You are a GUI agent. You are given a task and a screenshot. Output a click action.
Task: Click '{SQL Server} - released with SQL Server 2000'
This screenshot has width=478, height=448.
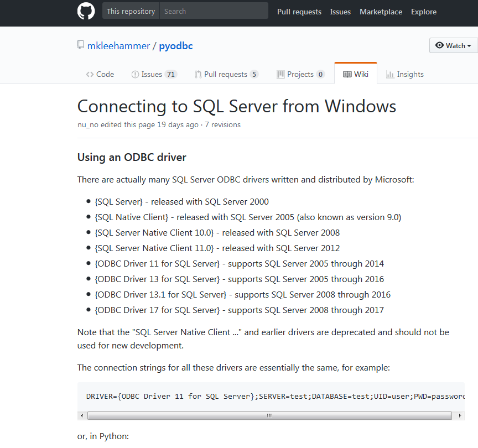point(181,202)
